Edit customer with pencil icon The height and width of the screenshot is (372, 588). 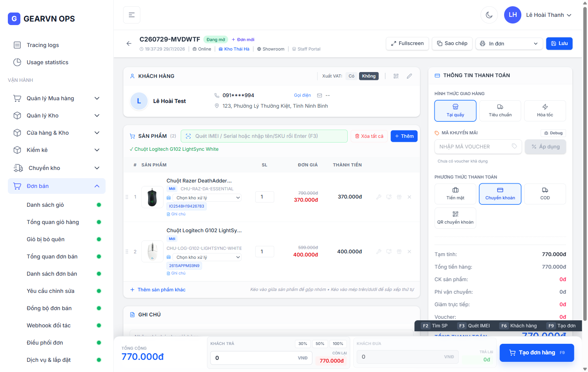click(409, 76)
